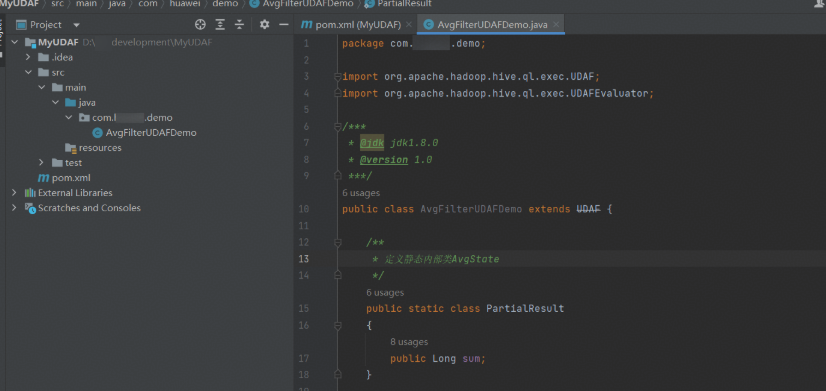Open the Project panel settings gear
This screenshot has height=391, width=826.
tap(264, 25)
